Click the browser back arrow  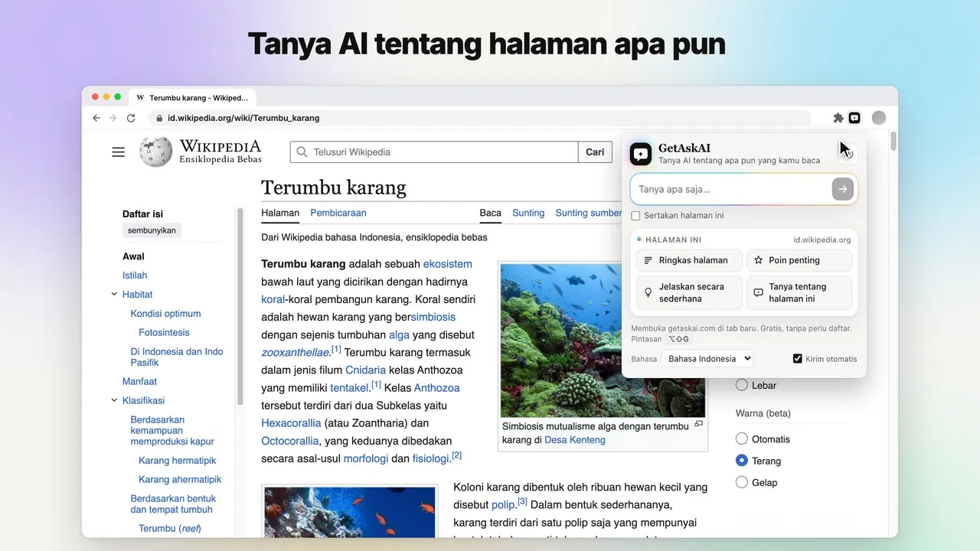tap(96, 118)
